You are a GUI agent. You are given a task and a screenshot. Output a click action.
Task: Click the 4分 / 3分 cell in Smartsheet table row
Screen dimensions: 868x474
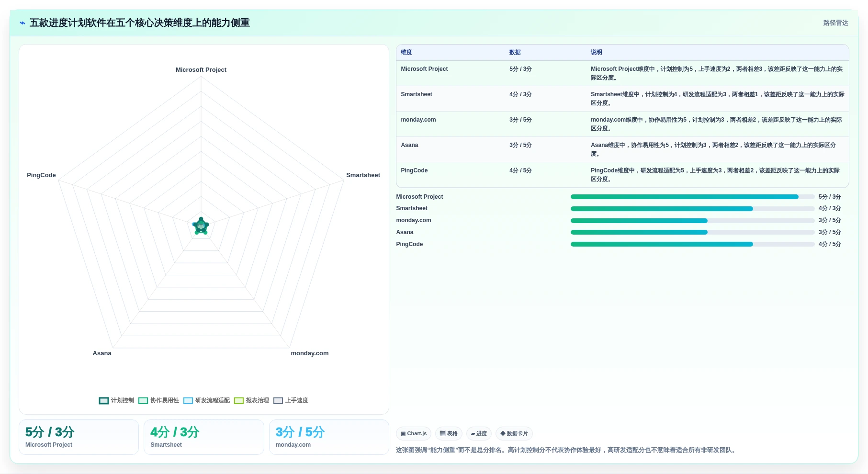[x=520, y=94]
